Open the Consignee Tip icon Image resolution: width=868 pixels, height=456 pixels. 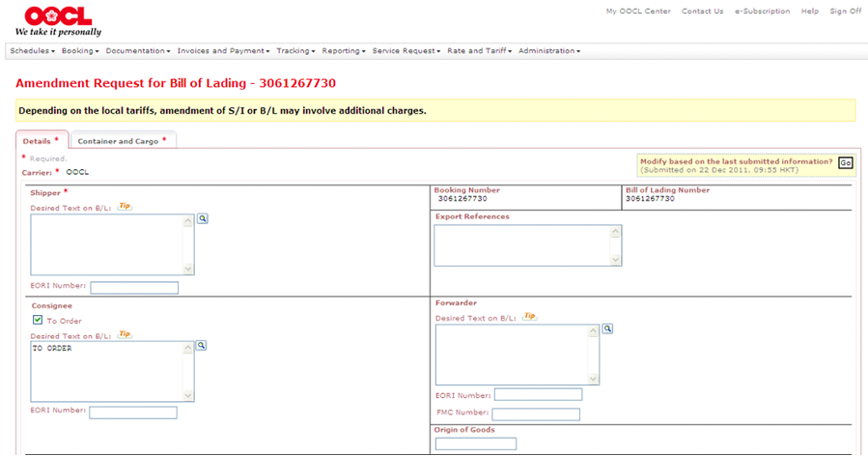tap(125, 334)
